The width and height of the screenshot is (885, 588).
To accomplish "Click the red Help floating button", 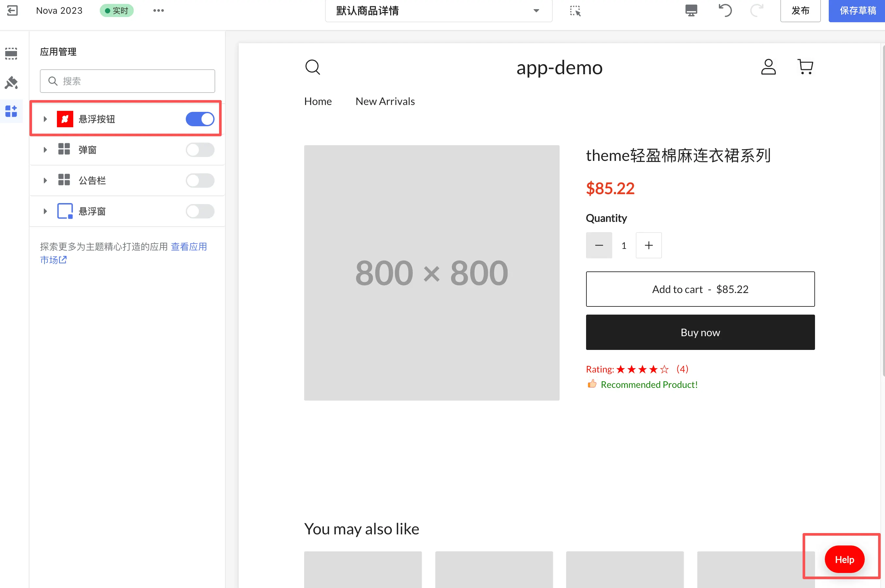I will tap(844, 559).
